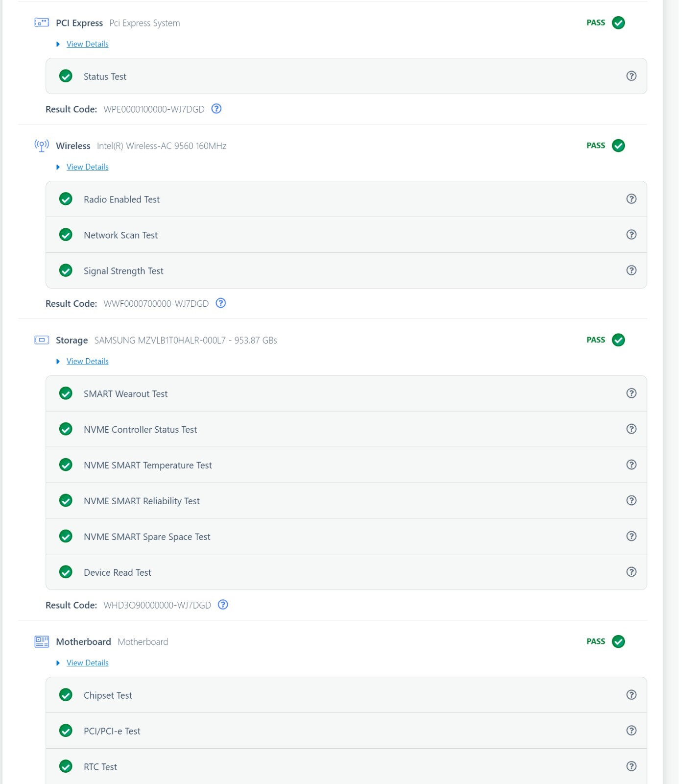Click the Wireless antenna icon
Image resolution: width=692 pixels, height=784 pixels.
click(x=42, y=146)
